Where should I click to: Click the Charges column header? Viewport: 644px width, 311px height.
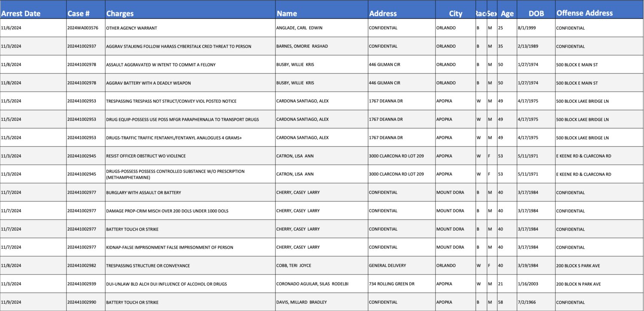tap(190, 10)
